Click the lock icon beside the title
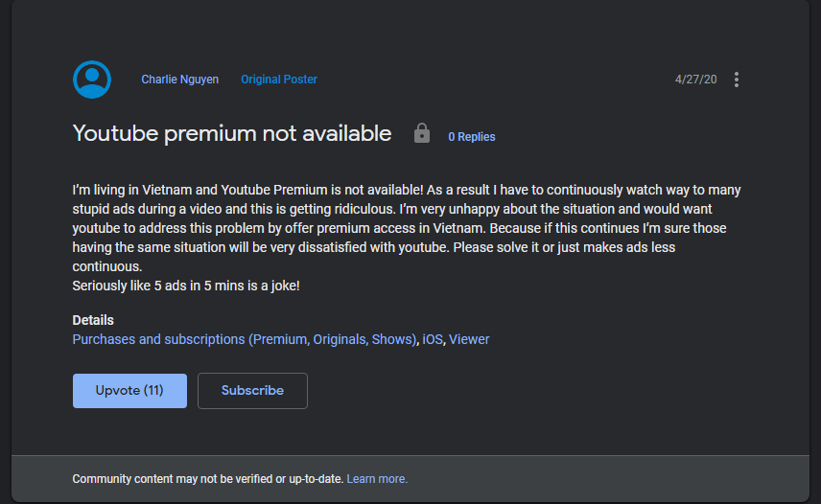 pos(422,134)
